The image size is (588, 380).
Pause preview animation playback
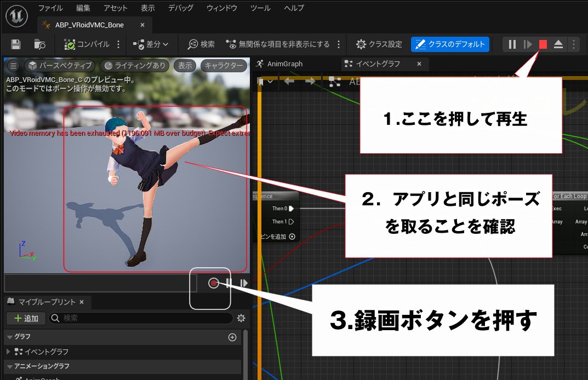[x=229, y=283]
